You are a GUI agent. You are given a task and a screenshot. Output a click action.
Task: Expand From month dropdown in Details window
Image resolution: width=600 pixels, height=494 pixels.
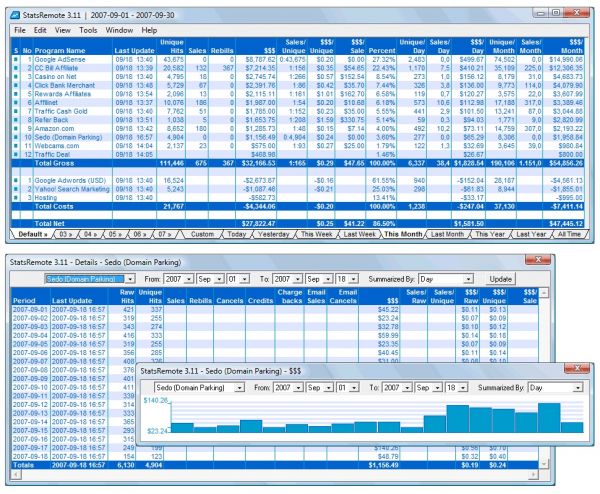[x=219, y=279]
